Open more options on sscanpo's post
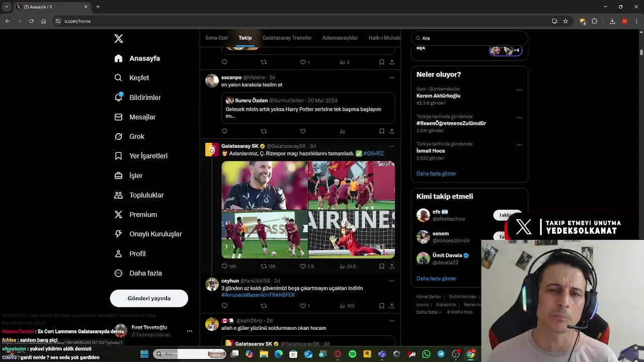This screenshot has height=362, width=644. [x=391, y=77]
